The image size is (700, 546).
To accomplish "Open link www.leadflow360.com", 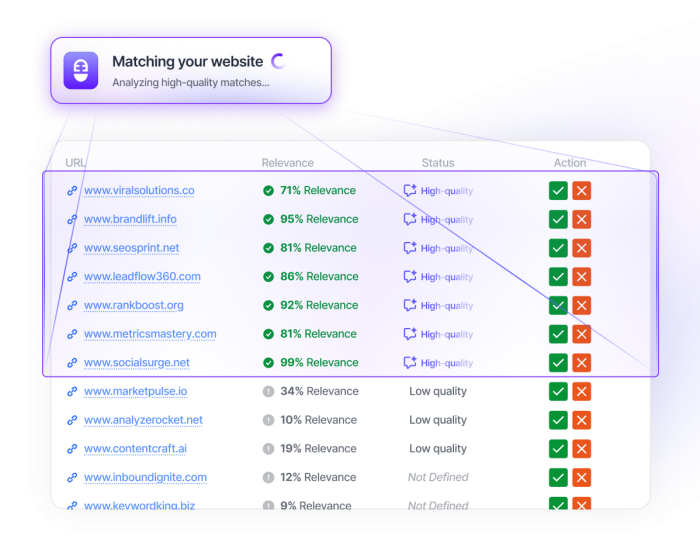I will click(x=142, y=277).
